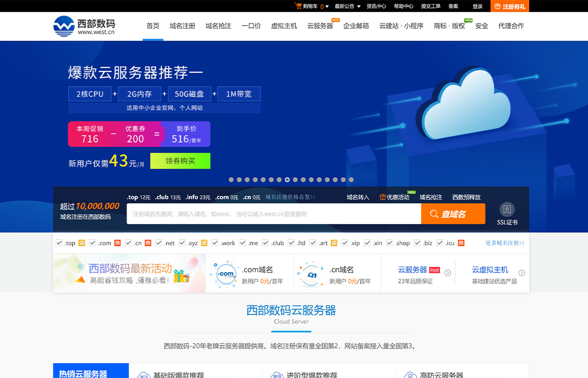Open the 域名抢注 menu

218,26
